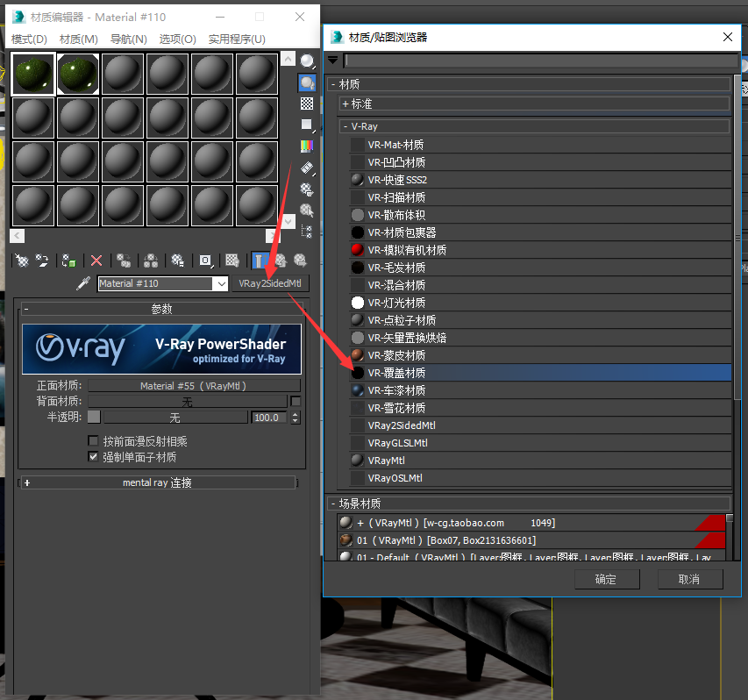The image size is (748, 700).
Task: Click the Make Material Copy icon
Action: 124,261
